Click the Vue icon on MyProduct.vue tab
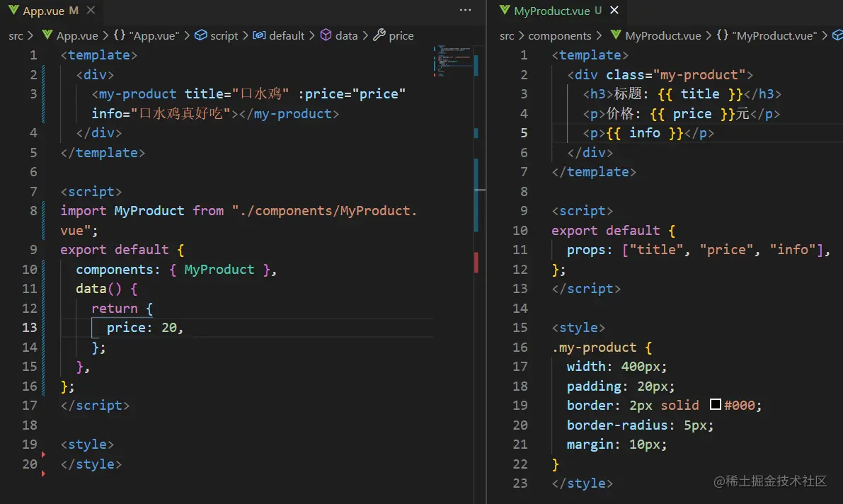Screen dimensions: 843x504 (504, 10)
